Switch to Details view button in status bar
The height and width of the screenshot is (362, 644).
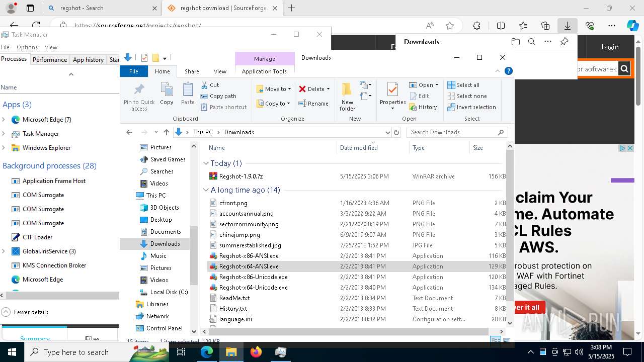[x=496, y=341]
